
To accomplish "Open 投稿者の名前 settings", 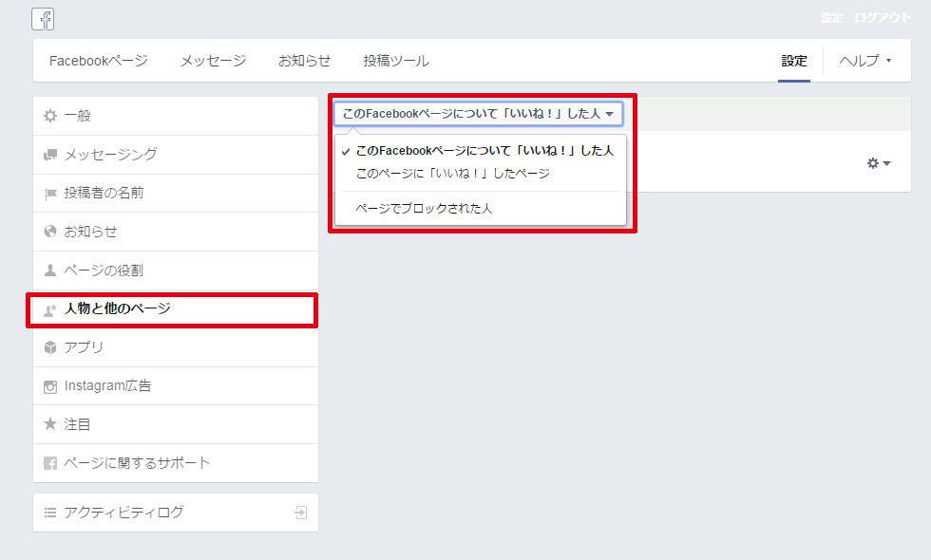I will (176, 194).
